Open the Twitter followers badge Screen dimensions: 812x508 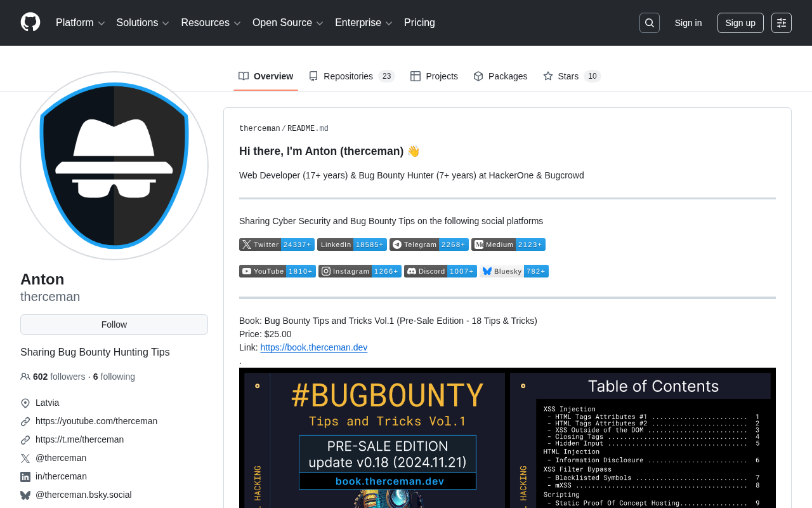(277, 244)
